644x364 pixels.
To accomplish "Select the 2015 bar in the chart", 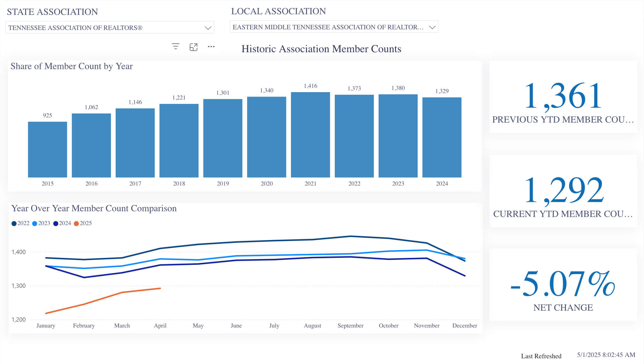I will pyautogui.click(x=48, y=149).
